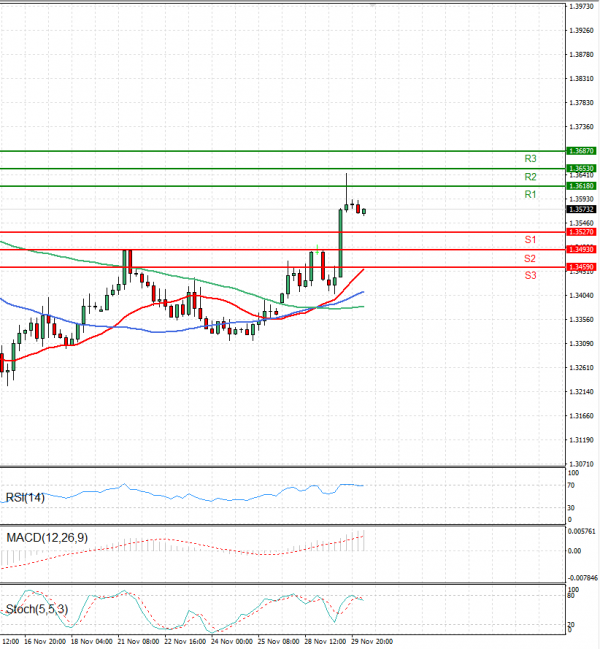Select the tall green breakout candle before 29 Nov

click(x=341, y=243)
